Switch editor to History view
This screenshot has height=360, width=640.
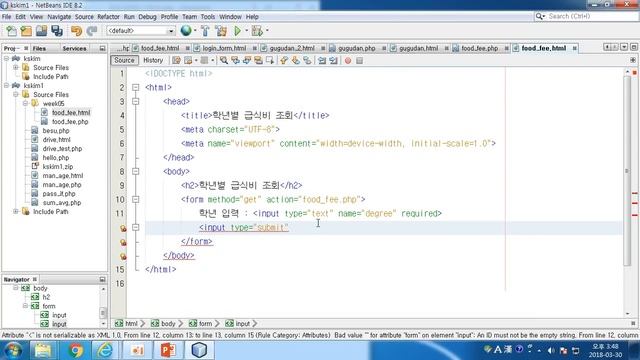pyautogui.click(x=153, y=60)
